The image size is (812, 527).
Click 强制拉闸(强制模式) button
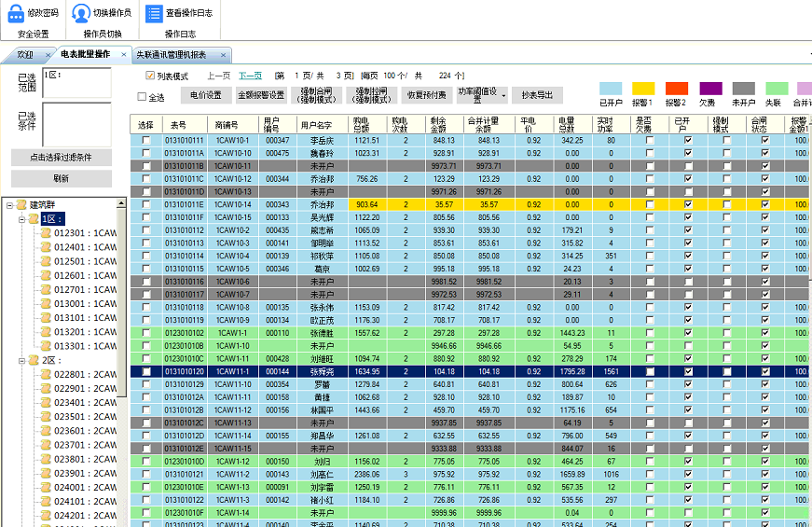pyautogui.click(x=371, y=95)
